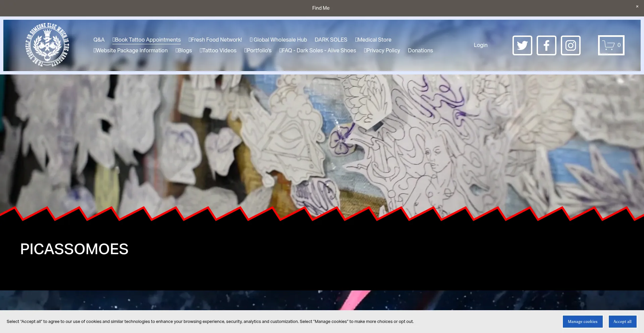View the Portfolio's page

258,50
